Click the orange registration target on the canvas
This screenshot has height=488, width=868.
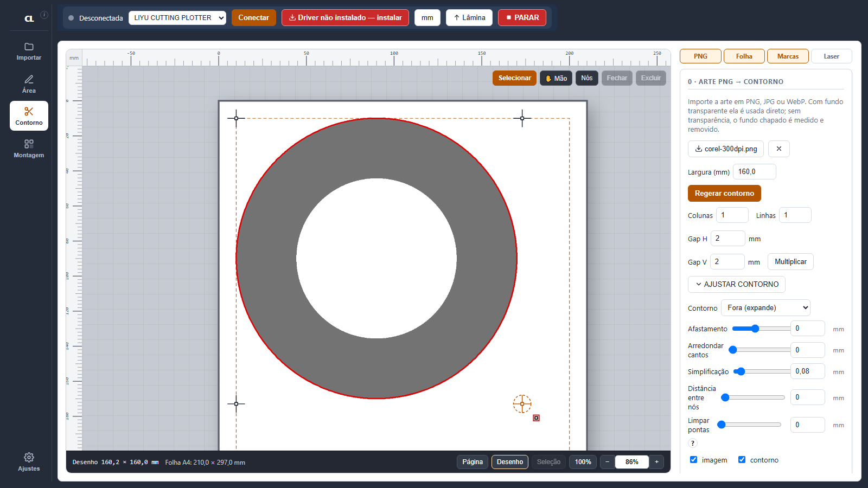click(x=522, y=404)
